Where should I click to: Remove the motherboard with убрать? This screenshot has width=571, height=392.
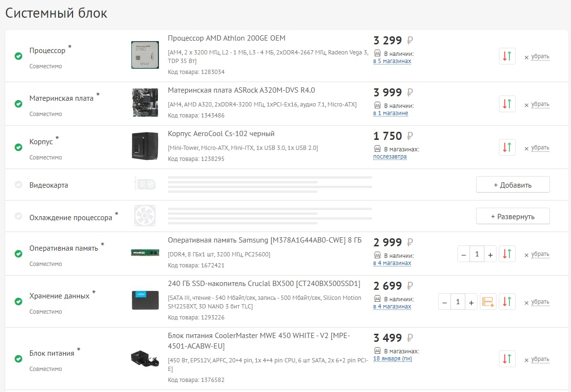(x=540, y=104)
